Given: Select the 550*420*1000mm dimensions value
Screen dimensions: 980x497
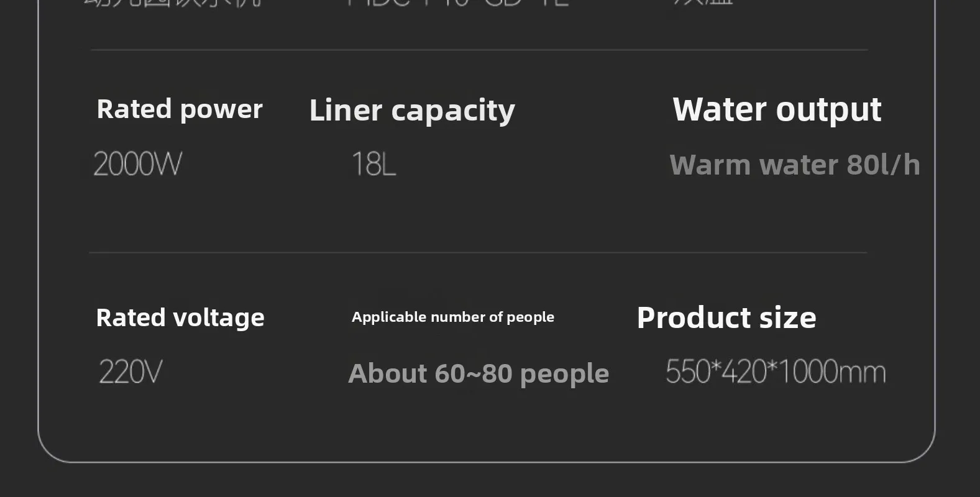Looking at the screenshot, I should pos(776,372).
